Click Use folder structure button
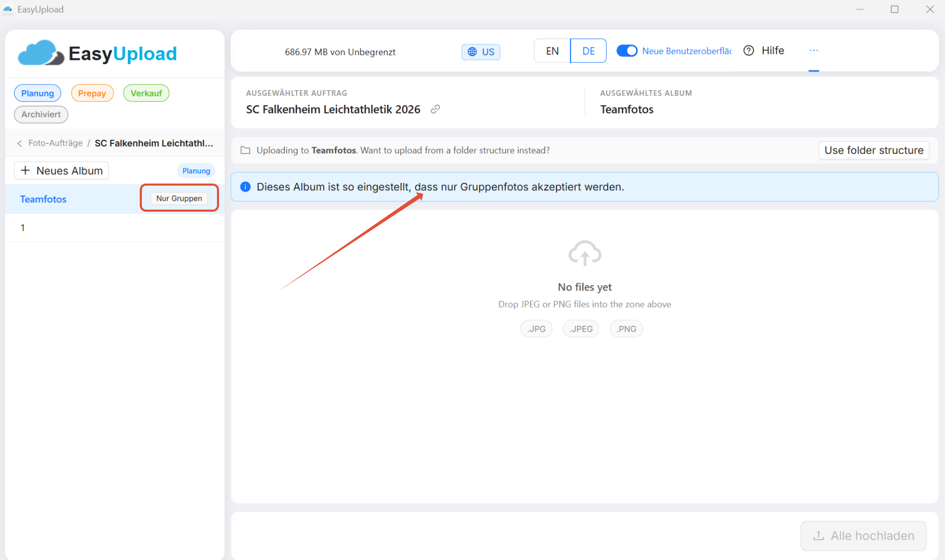The height and width of the screenshot is (560, 945). click(x=874, y=150)
